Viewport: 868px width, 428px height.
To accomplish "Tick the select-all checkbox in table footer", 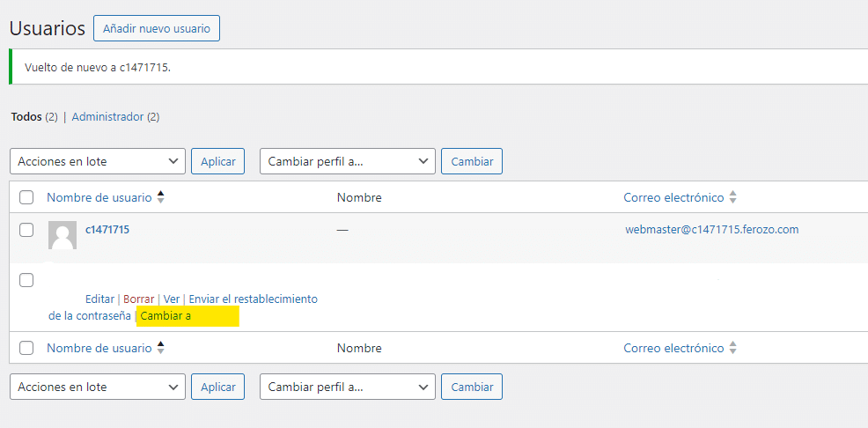I will [x=26, y=348].
